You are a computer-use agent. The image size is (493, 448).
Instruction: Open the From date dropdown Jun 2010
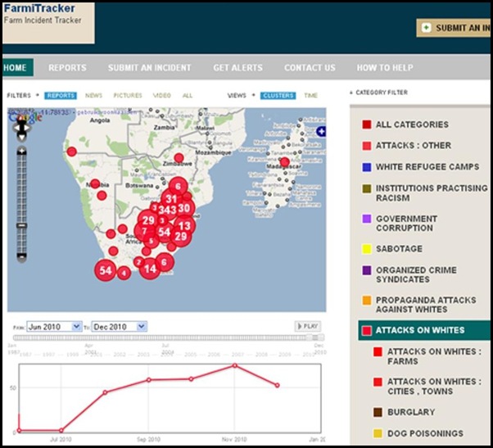[x=54, y=327]
